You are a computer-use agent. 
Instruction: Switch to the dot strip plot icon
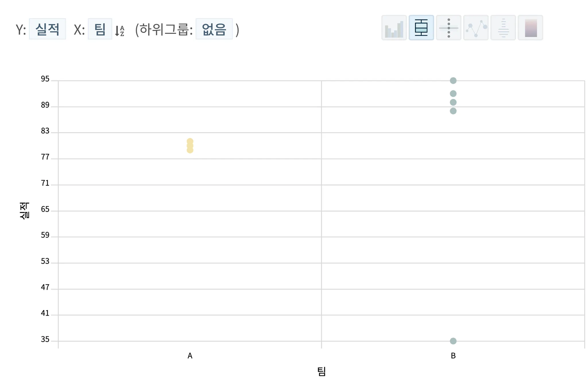(448, 28)
